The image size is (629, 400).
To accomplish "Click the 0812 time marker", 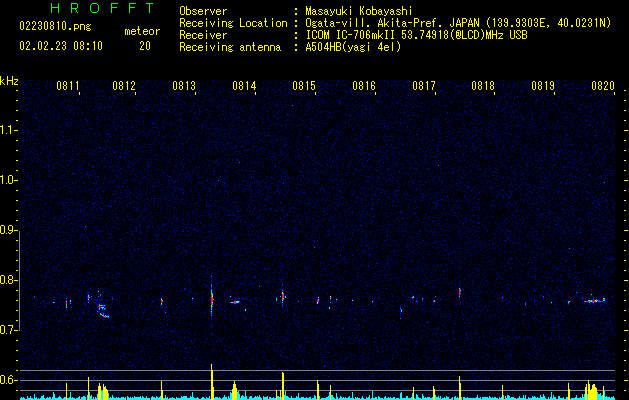I will coord(124,86).
